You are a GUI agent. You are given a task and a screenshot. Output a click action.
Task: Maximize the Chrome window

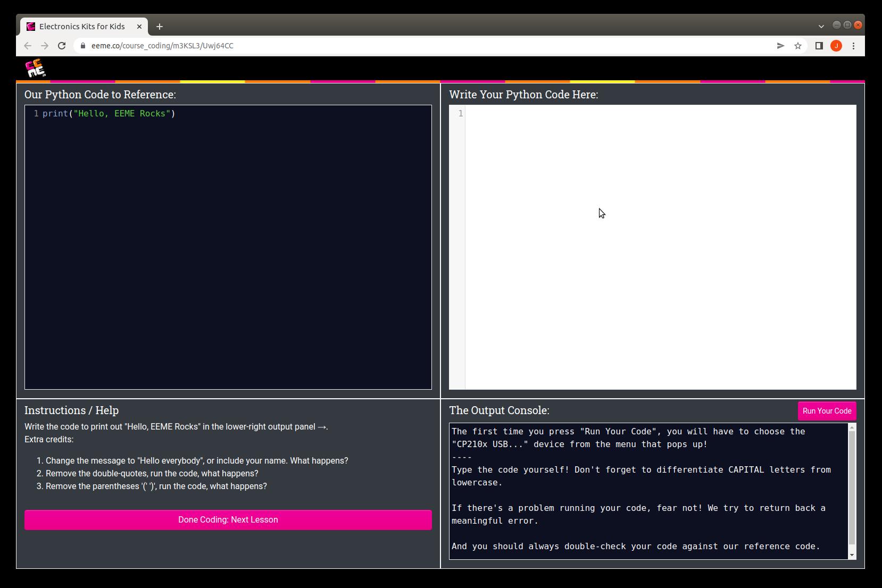coord(847,25)
